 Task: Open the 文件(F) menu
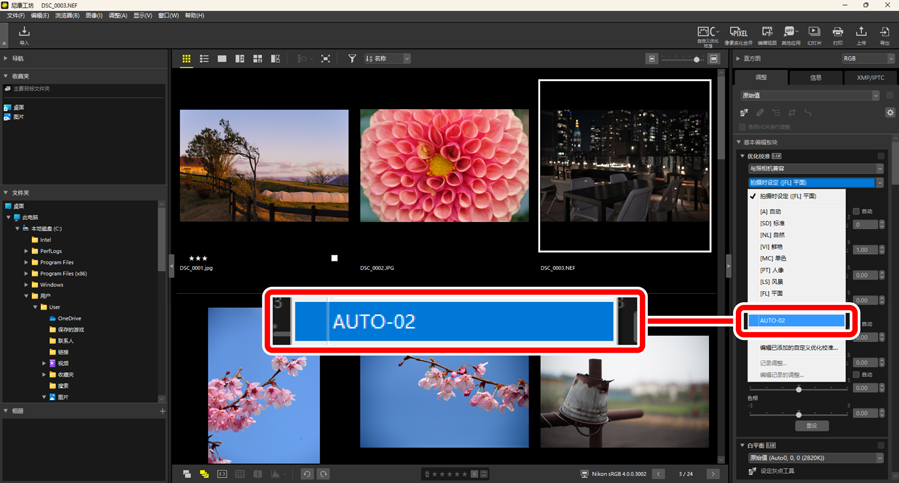coord(16,16)
